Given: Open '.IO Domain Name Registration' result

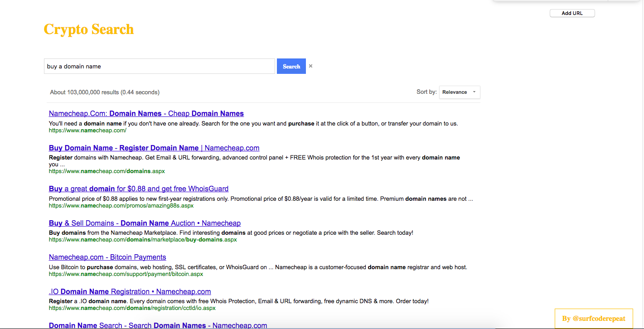Looking at the screenshot, I should [x=130, y=292].
